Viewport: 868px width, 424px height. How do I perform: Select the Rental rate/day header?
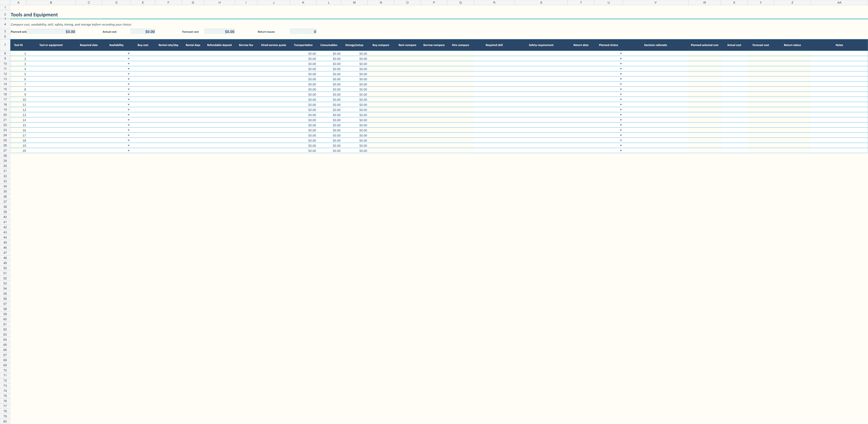(x=168, y=45)
